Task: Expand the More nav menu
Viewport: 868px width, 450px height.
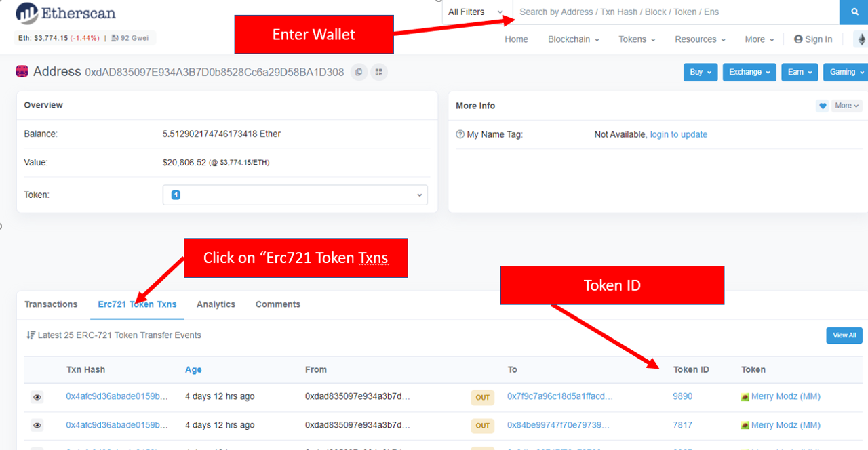Action: point(759,39)
